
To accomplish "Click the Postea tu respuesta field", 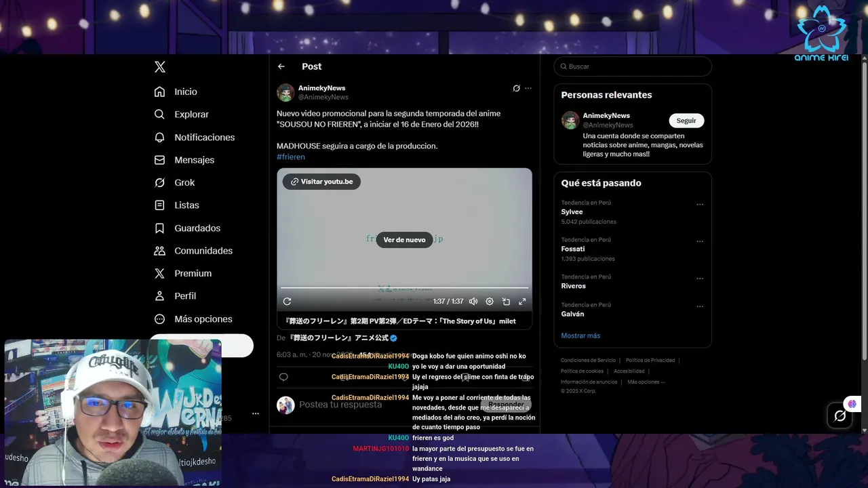I will tap(340, 405).
